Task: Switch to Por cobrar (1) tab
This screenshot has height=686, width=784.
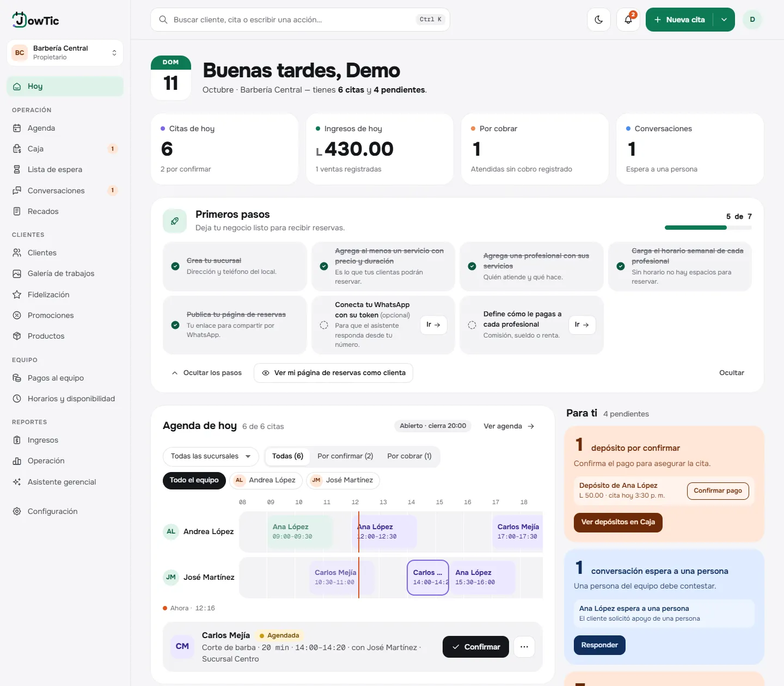Action: point(409,456)
